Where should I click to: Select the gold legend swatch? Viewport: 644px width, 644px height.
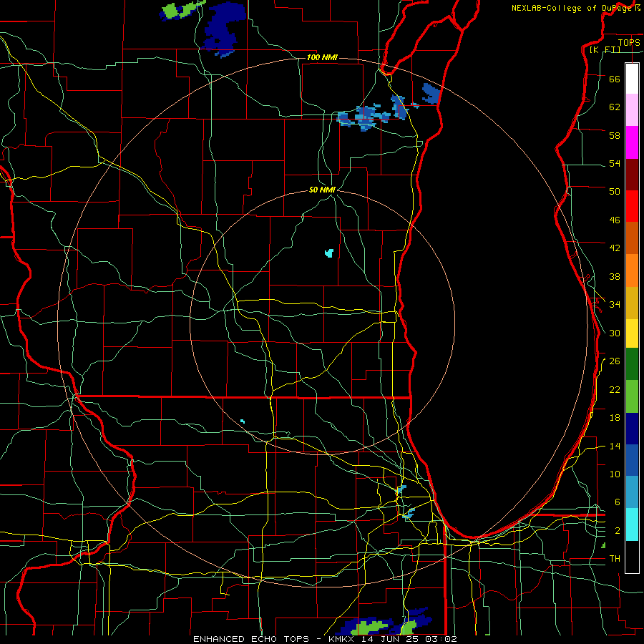[x=632, y=303]
